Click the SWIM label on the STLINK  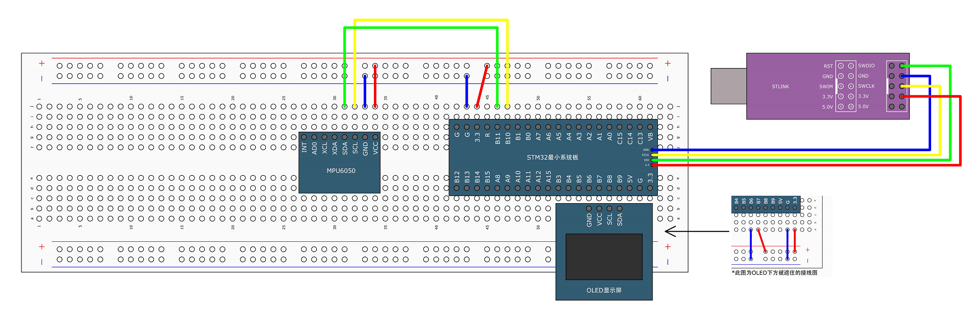pyautogui.click(x=826, y=87)
